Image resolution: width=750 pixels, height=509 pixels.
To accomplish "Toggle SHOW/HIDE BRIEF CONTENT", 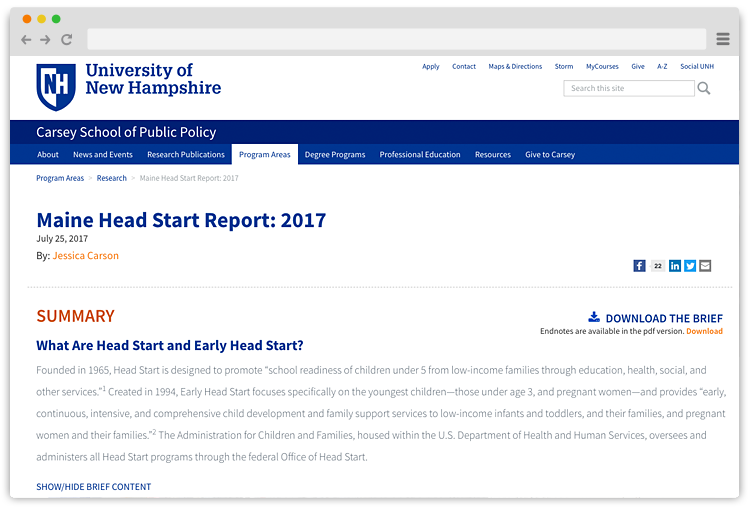I will point(94,487).
